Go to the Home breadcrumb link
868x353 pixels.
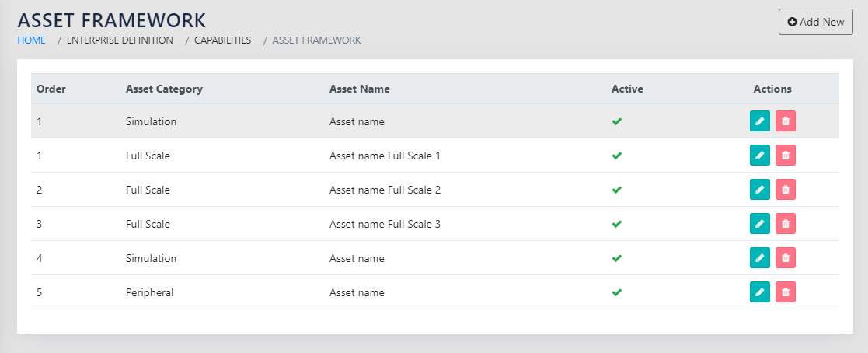[31, 40]
